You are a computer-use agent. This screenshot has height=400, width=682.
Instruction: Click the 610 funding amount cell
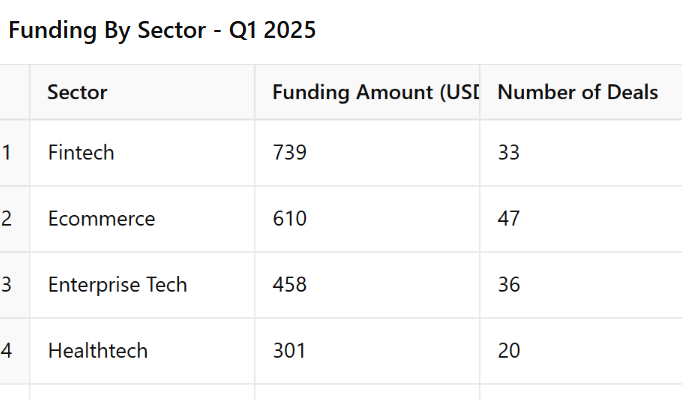[x=367, y=219]
